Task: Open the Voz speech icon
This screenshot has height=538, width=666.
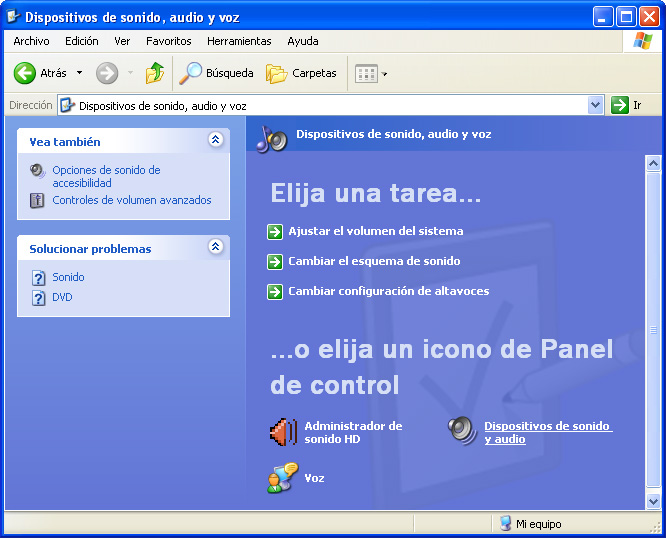Action: pos(282,478)
